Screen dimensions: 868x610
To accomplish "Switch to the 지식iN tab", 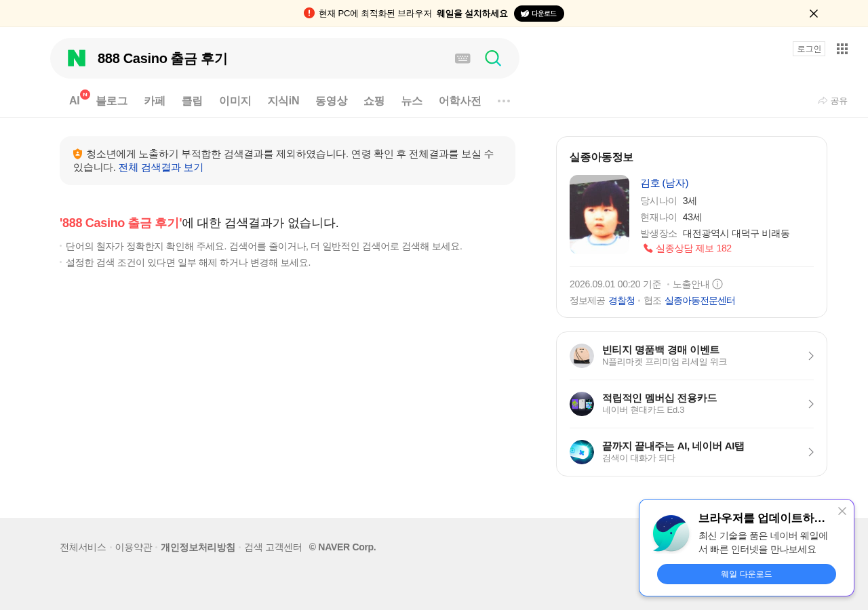I will point(283,101).
